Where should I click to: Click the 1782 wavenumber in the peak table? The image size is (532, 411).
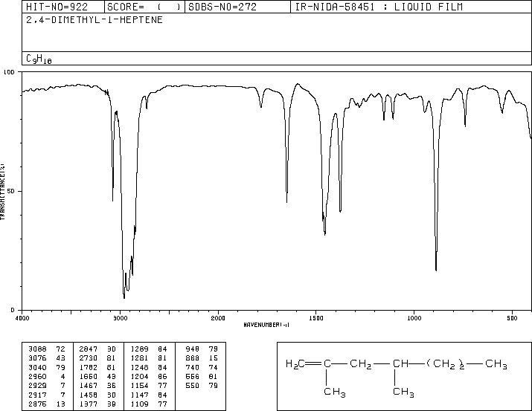89,367
